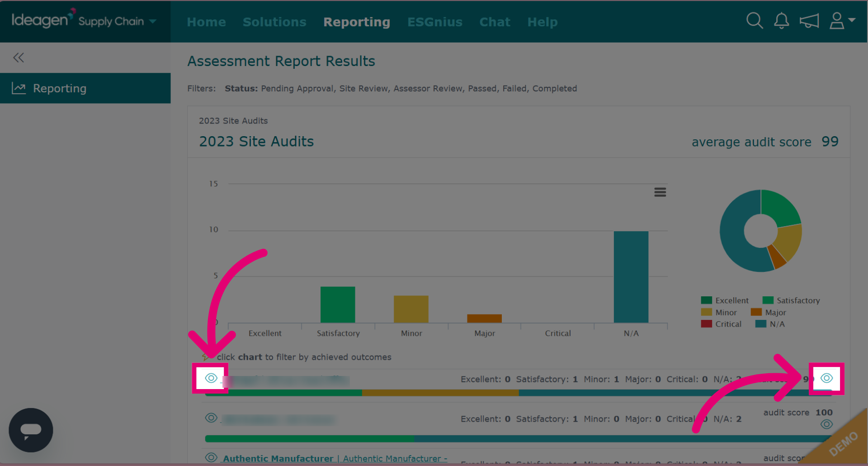Go to the Home tab
Screen dimensions: 868x466
pyautogui.click(x=206, y=22)
